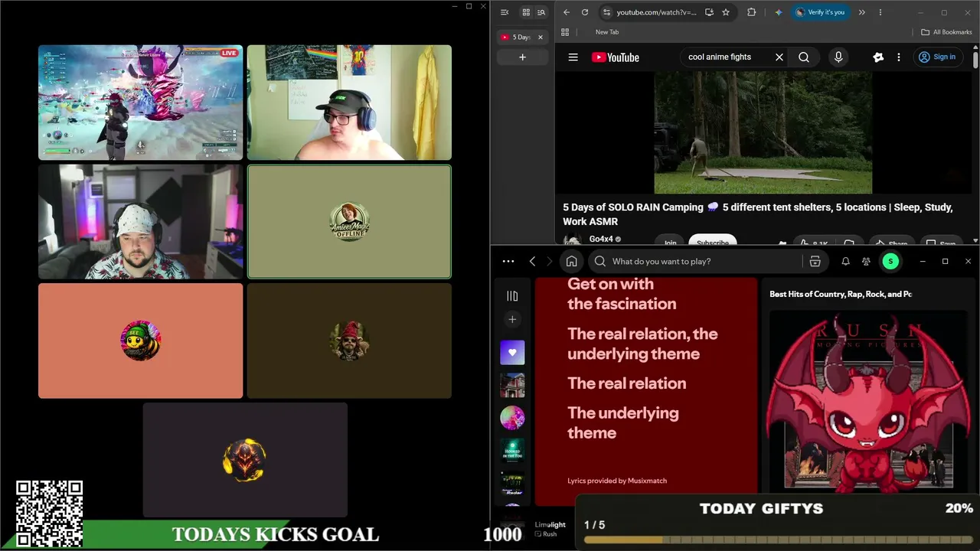The image size is (980, 551).
Task: Clear the YouTube search text with X
Action: click(x=779, y=57)
